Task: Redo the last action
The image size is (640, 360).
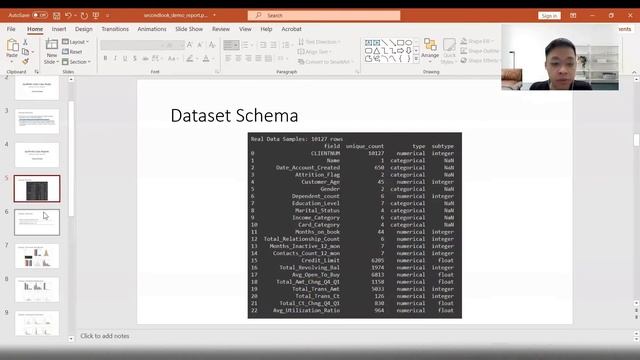Action: [x=84, y=16]
